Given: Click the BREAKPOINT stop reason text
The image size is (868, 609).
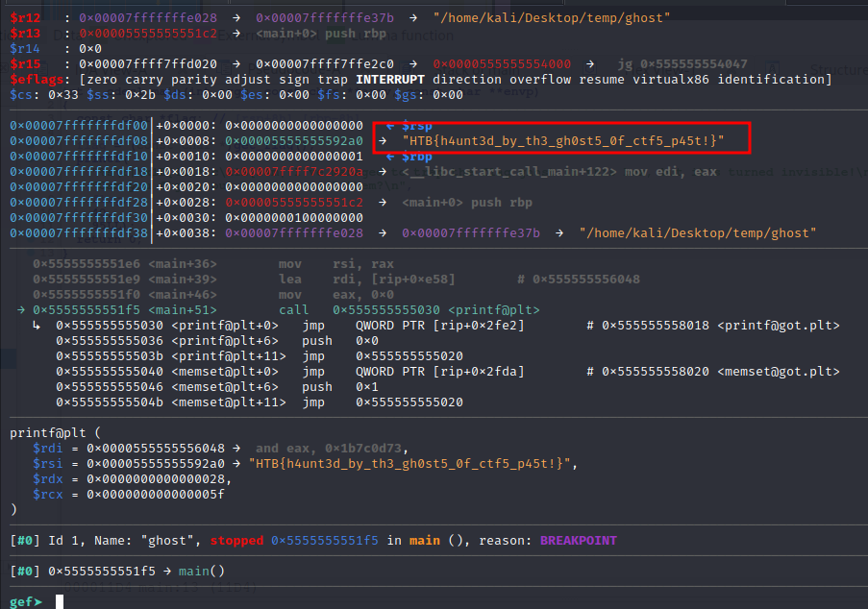Looking at the screenshot, I should [x=578, y=541].
